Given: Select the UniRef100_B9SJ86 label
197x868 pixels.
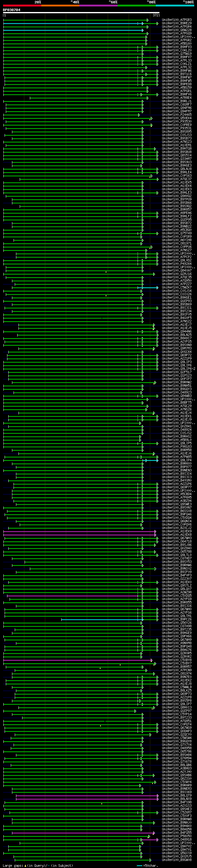Looking at the screenshot, I should point(177,545).
